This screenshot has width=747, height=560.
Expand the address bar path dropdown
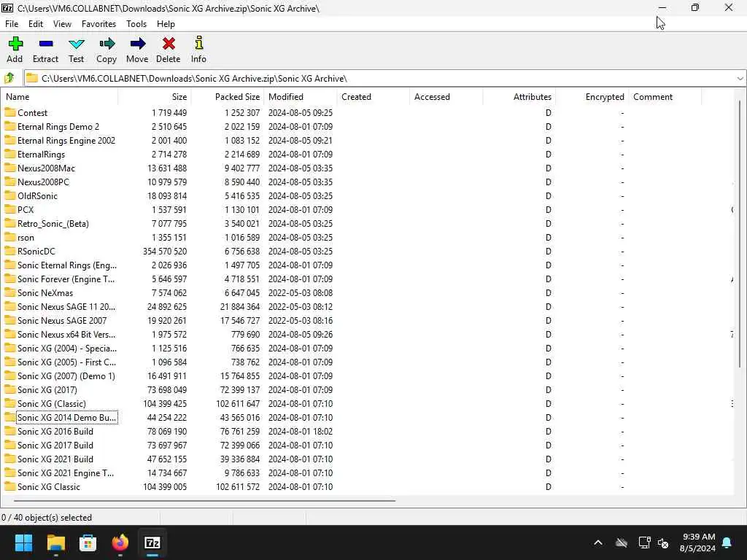pos(740,78)
